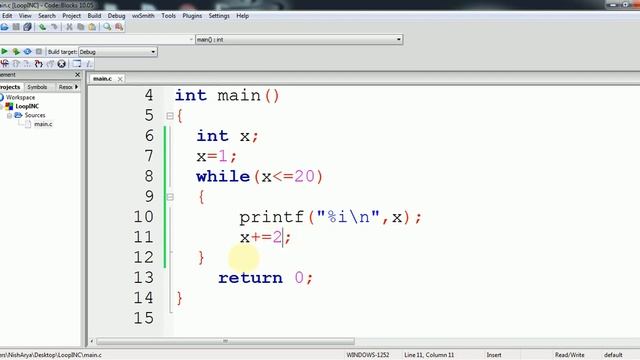Click the while keyword on line 8
Screen dimensions: 640x360
tap(223, 177)
